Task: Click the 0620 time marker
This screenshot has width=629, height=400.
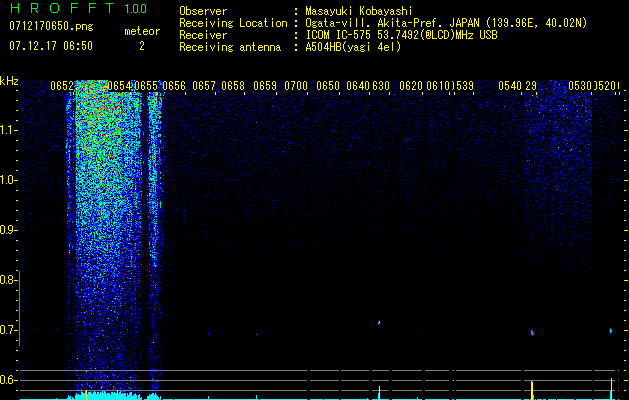Action: coord(411,86)
